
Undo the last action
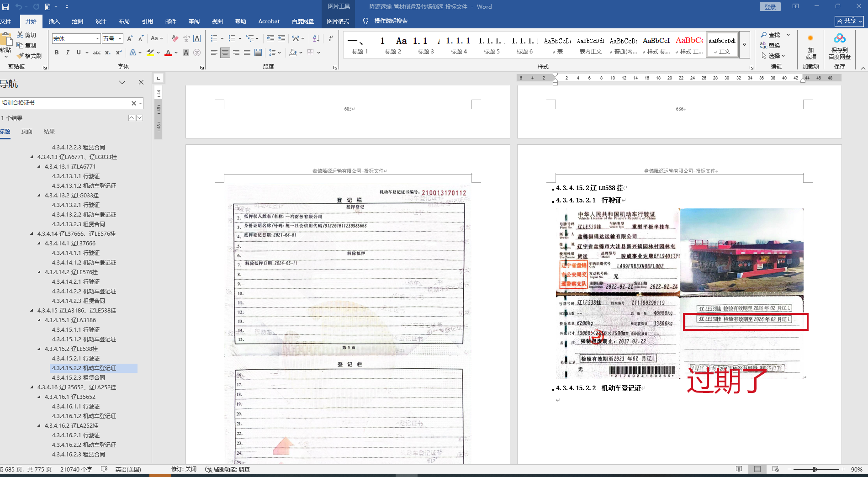pyautogui.click(x=19, y=7)
